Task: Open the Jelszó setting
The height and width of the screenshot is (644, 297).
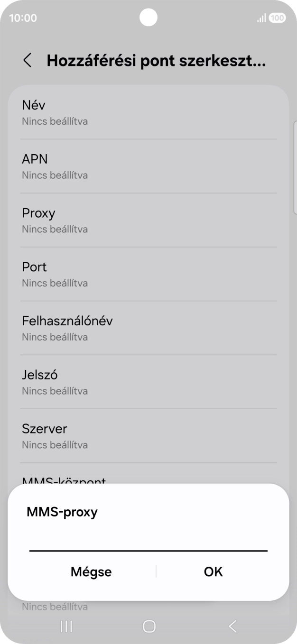Action: (x=148, y=382)
